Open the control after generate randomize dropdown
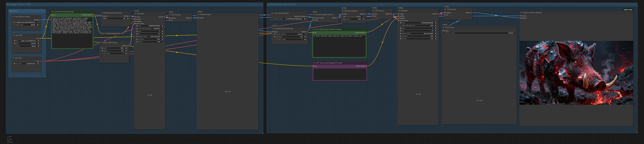The width and height of the screenshot is (644, 144). click(150, 29)
